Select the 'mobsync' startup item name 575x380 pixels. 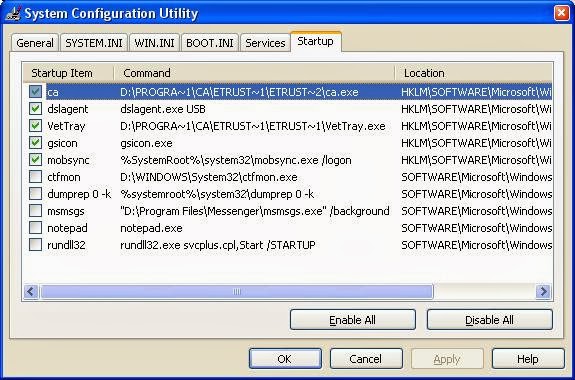tap(68, 160)
